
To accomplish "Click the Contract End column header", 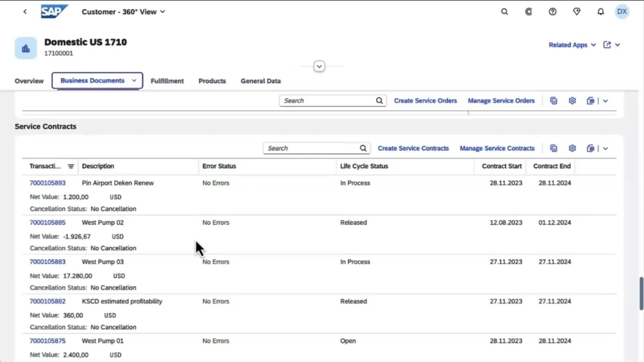I will pos(552,166).
